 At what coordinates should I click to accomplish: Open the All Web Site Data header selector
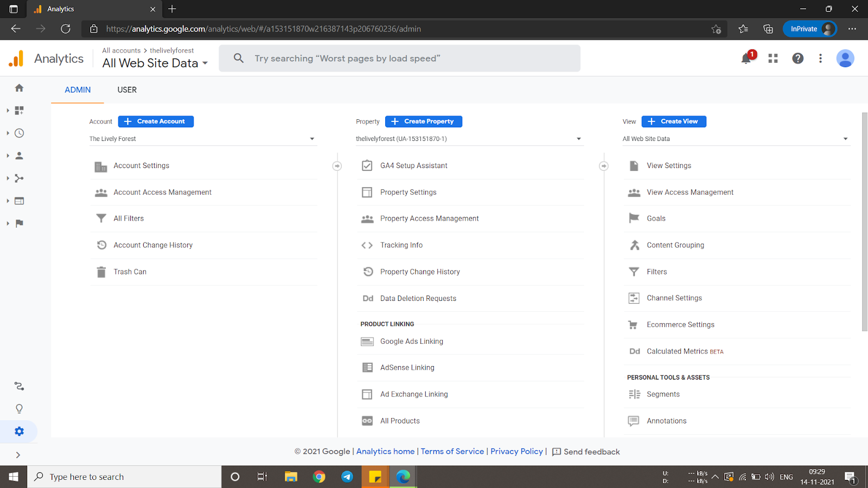(155, 63)
